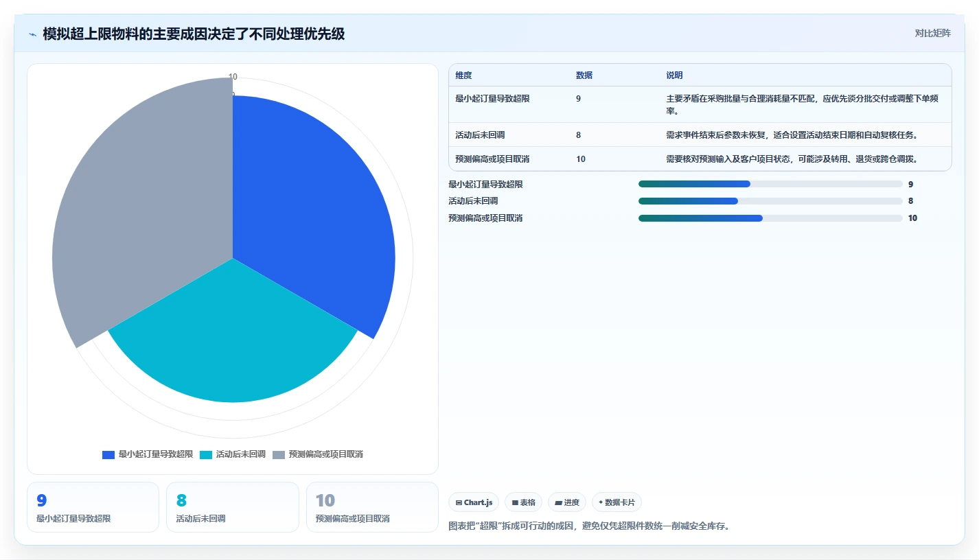Viewport: 979px width, 560px height.
Task: Click the 维度 column header
Action: coord(463,75)
